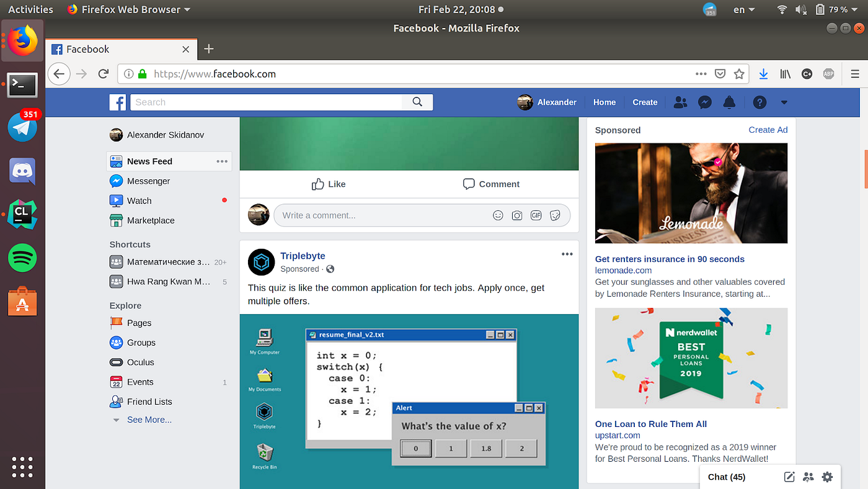Open CLion from the dock

22,214
